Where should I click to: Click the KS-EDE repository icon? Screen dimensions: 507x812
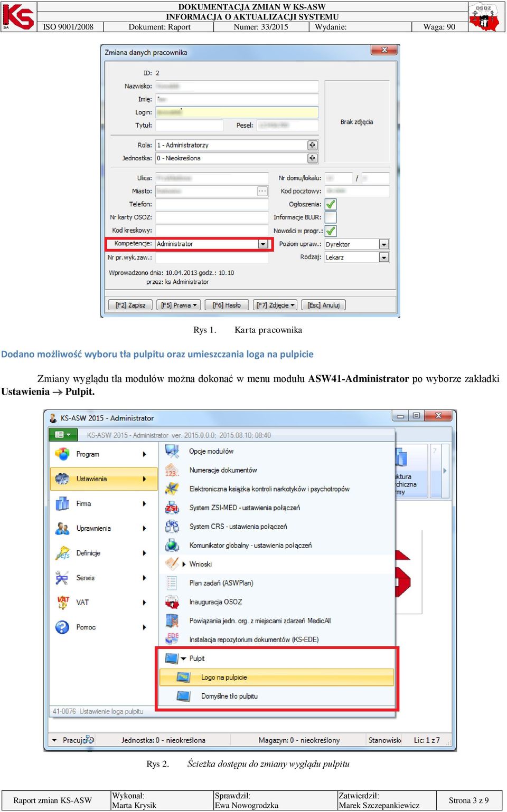(172, 639)
